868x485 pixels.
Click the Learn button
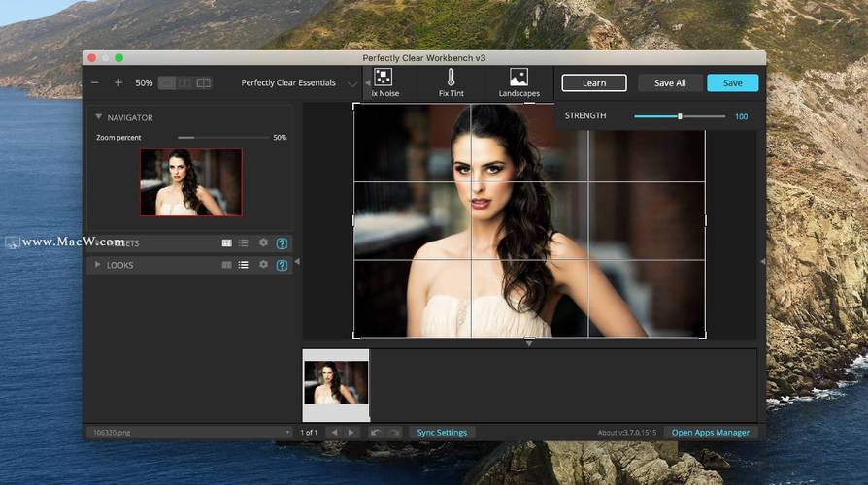coord(594,83)
